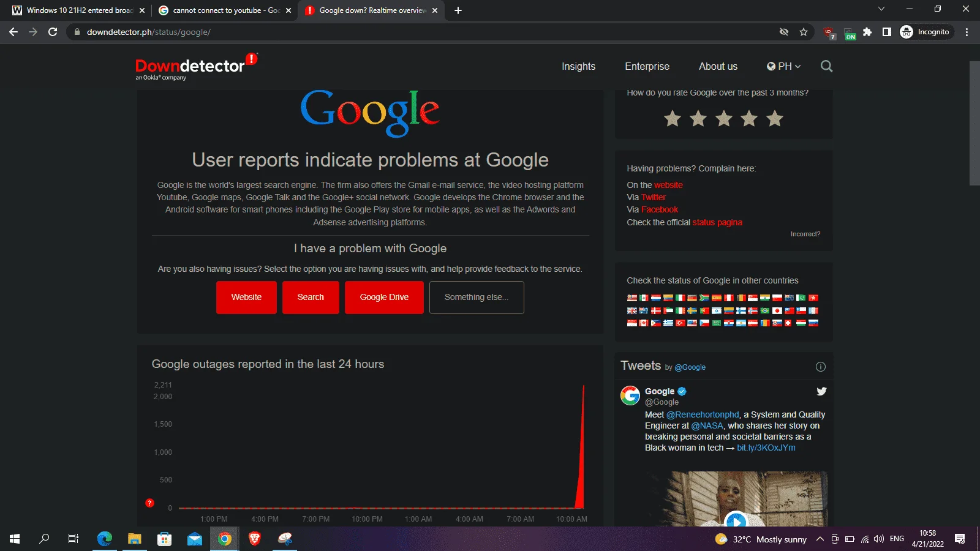This screenshot has height=551, width=980.
Task: Click the Downdetector logo
Action: (x=196, y=67)
